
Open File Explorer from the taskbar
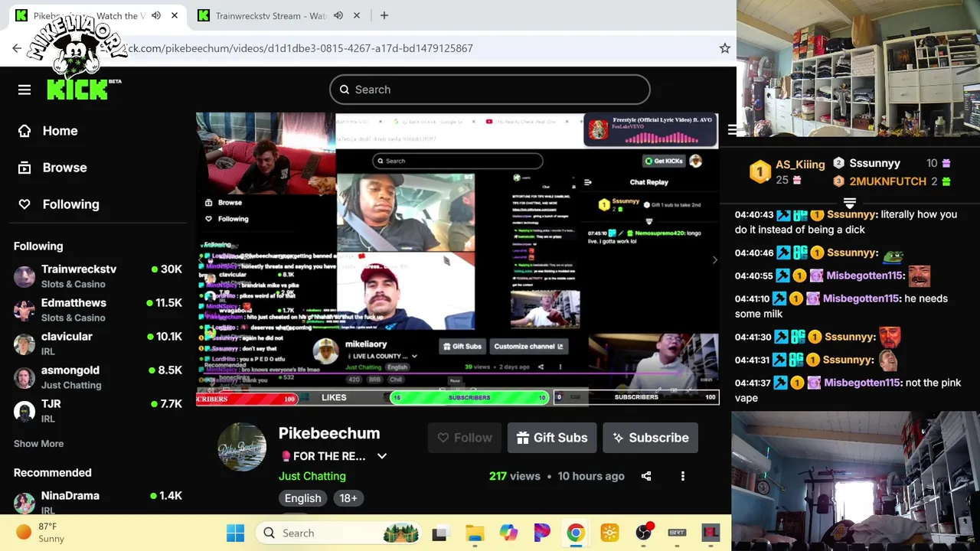point(475,533)
